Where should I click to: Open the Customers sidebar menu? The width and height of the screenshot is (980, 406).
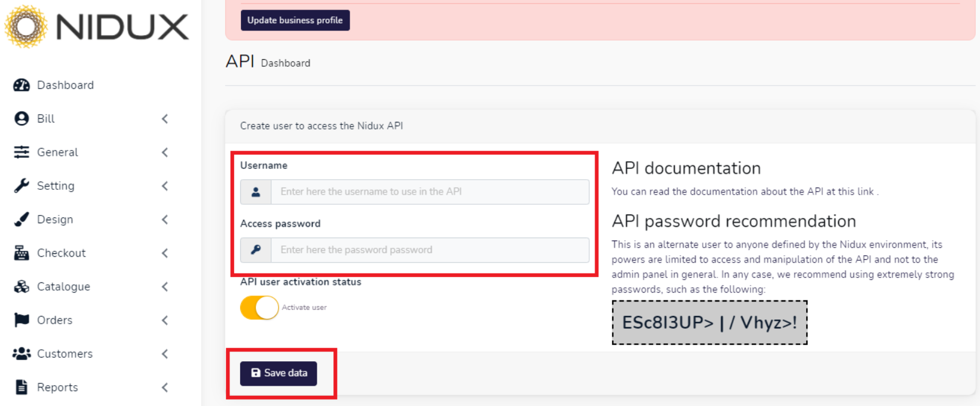click(x=65, y=353)
